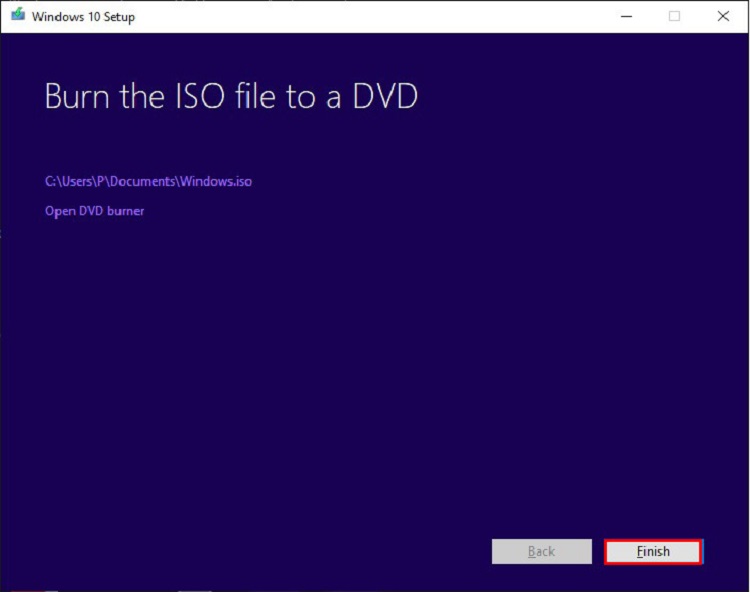The height and width of the screenshot is (592, 750).
Task: Click the Windows 10 Setup title bar icon
Action: coord(17,16)
